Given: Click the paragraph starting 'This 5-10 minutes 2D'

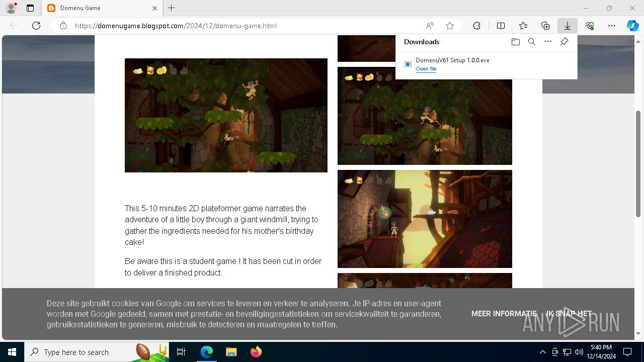Looking at the screenshot, I should pyautogui.click(x=222, y=225).
